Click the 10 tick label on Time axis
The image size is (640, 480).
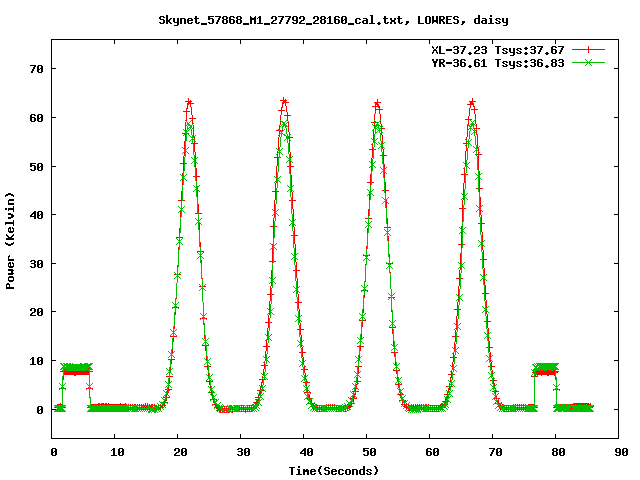pos(117,452)
